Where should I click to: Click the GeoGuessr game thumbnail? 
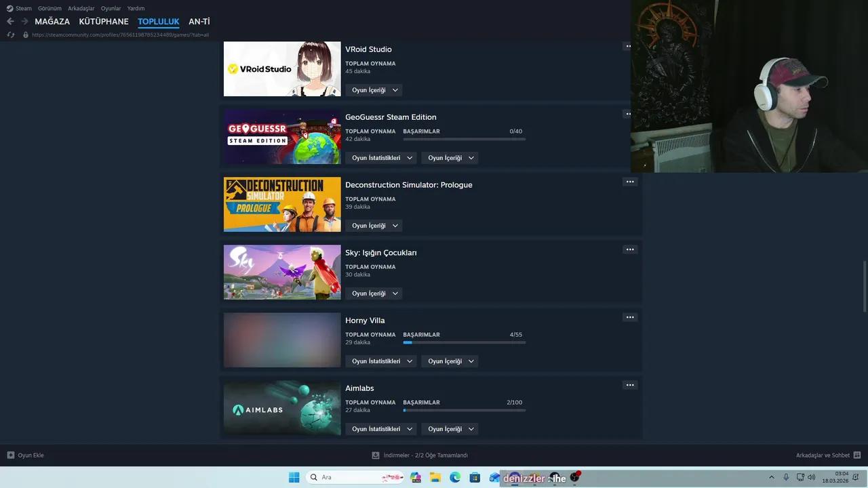point(282,137)
